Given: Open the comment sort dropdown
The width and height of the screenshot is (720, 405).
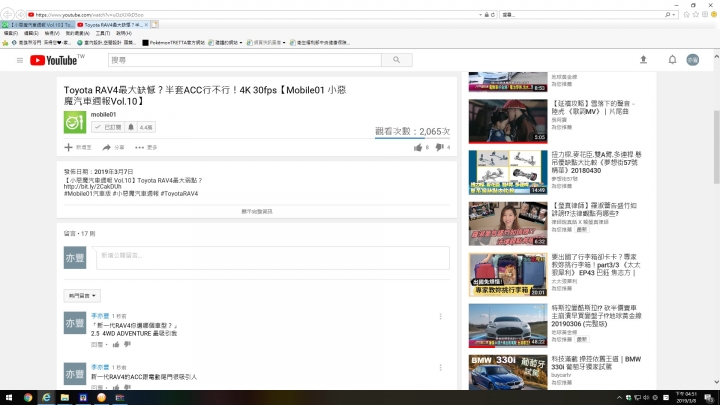Looking at the screenshot, I should (82, 296).
